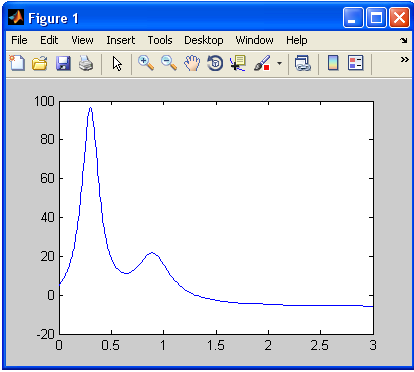Open the File menu
Image resolution: width=414 pixels, height=372 pixels.
pyautogui.click(x=19, y=40)
